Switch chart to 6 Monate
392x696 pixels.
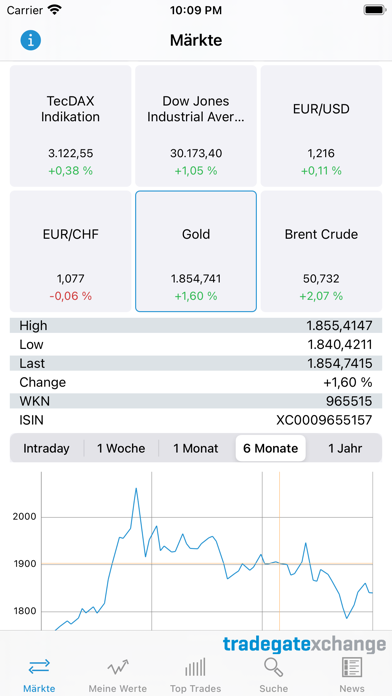click(x=270, y=448)
